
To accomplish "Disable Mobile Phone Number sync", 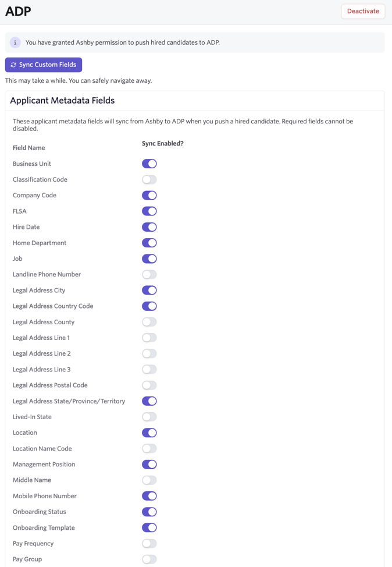I will tap(149, 496).
